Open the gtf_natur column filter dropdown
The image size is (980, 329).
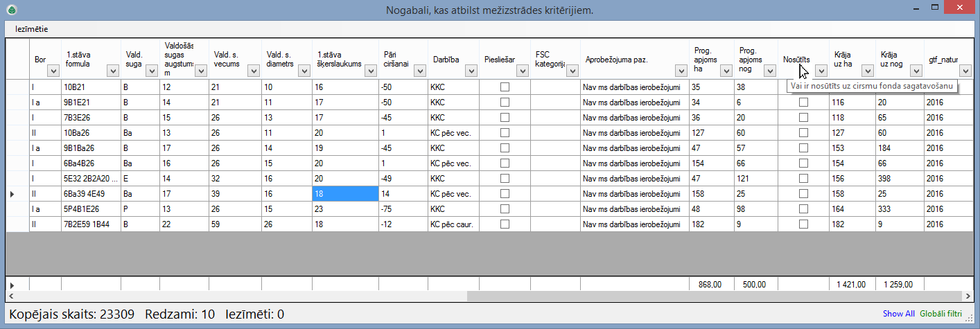pyautogui.click(x=965, y=71)
